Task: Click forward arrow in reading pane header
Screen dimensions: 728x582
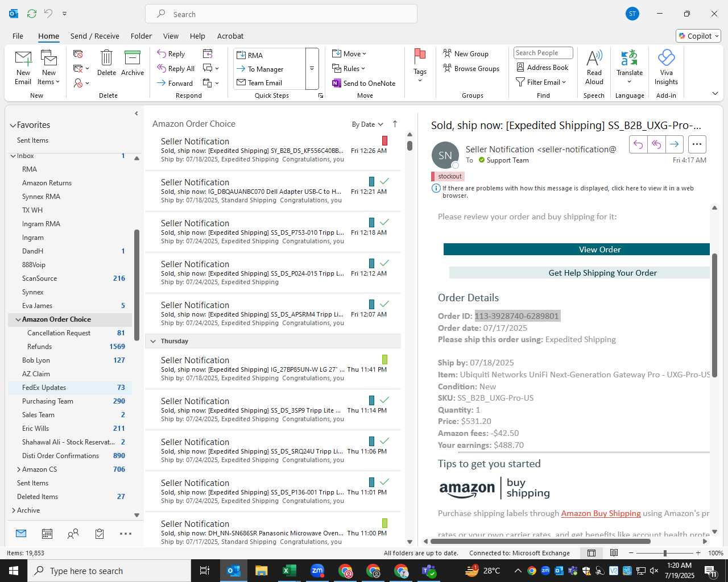Action: (675, 144)
